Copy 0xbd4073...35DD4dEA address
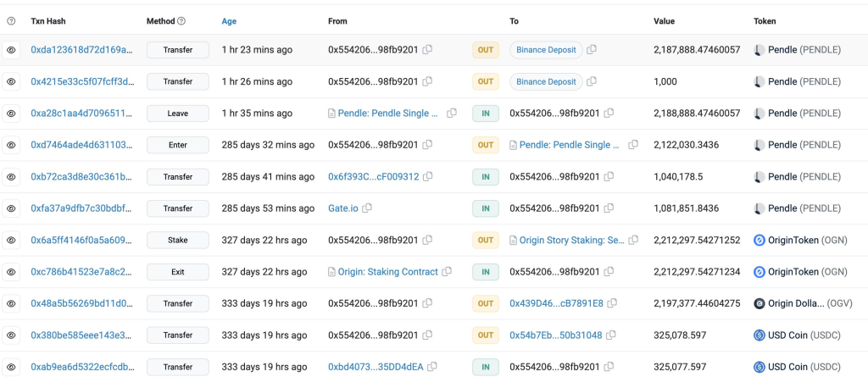The height and width of the screenshot is (377, 868). 432,367
